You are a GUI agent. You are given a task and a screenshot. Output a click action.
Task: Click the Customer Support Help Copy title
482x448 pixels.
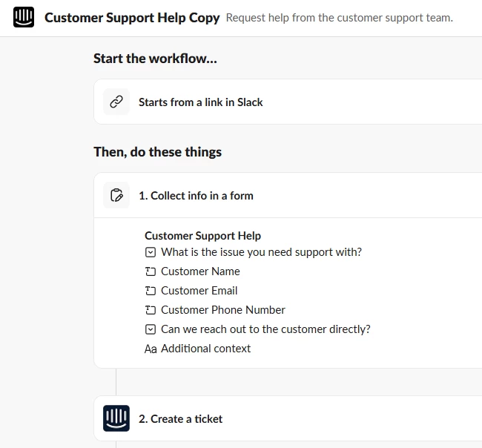[x=132, y=18]
